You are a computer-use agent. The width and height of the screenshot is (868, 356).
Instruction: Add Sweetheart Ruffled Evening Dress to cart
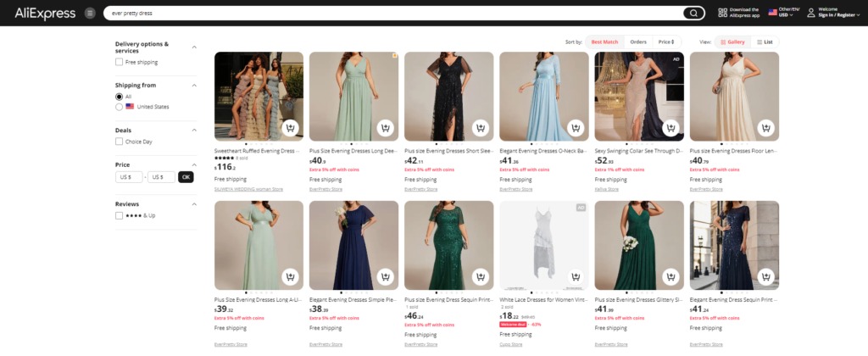(291, 129)
